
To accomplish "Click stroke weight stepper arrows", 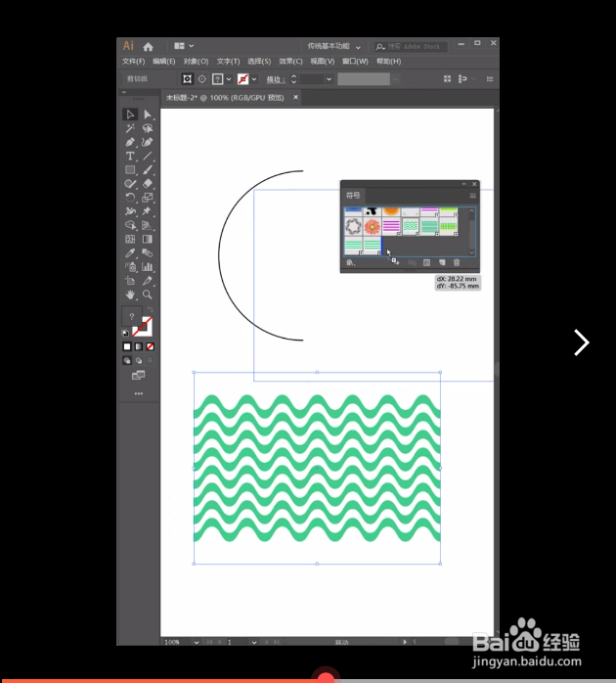I will pyautogui.click(x=294, y=79).
